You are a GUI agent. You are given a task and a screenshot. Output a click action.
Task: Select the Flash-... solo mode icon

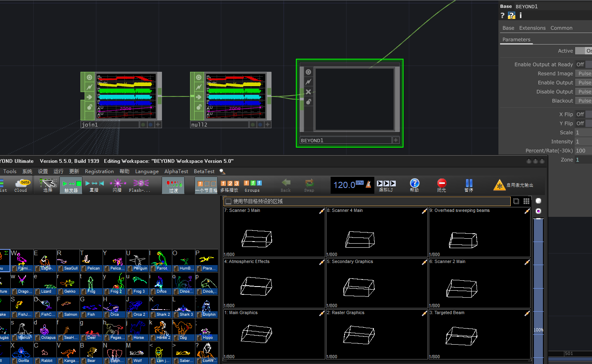pos(140,185)
